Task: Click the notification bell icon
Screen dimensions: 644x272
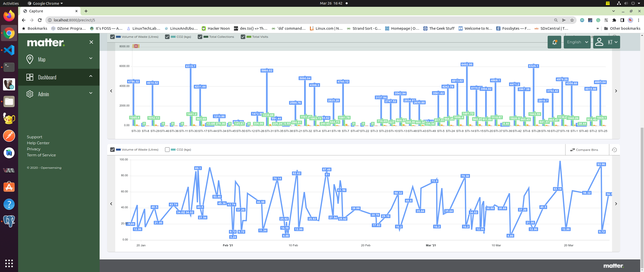Action: click(554, 42)
